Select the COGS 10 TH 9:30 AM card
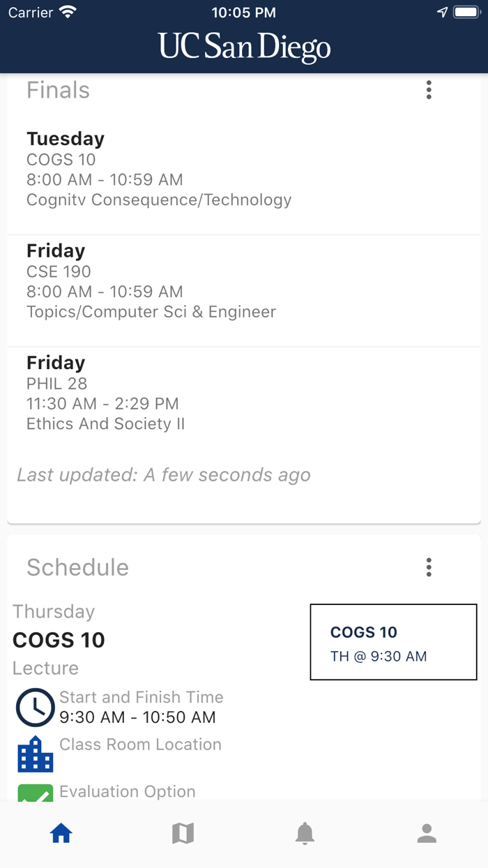Viewport: 488px width, 868px height. [393, 642]
